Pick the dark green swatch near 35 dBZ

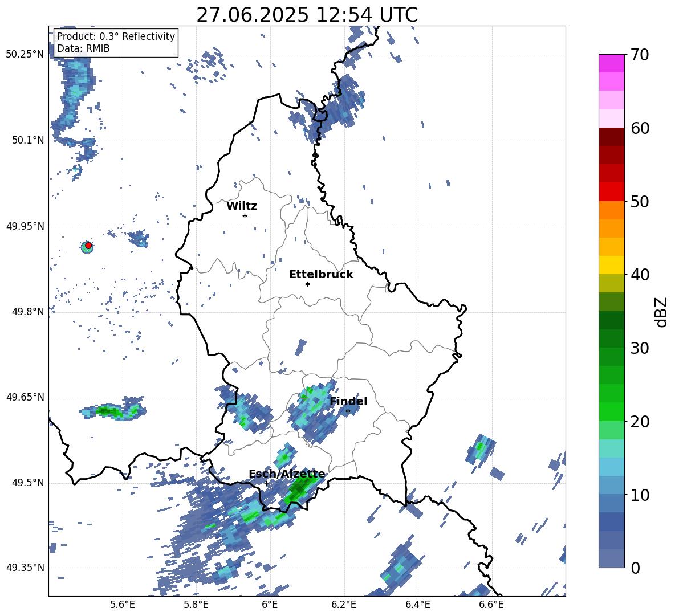pyautogui.click(x=611, y=320)
